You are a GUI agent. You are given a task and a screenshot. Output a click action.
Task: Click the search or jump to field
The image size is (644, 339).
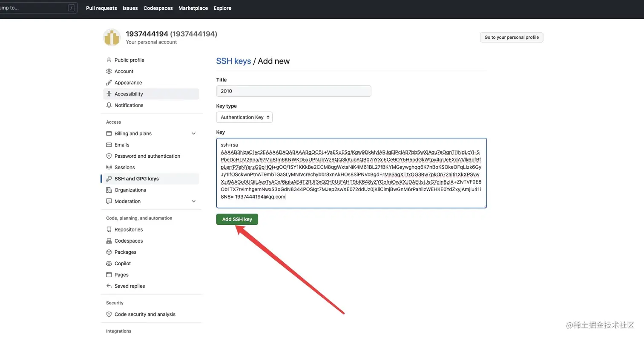tap(38, 8)
